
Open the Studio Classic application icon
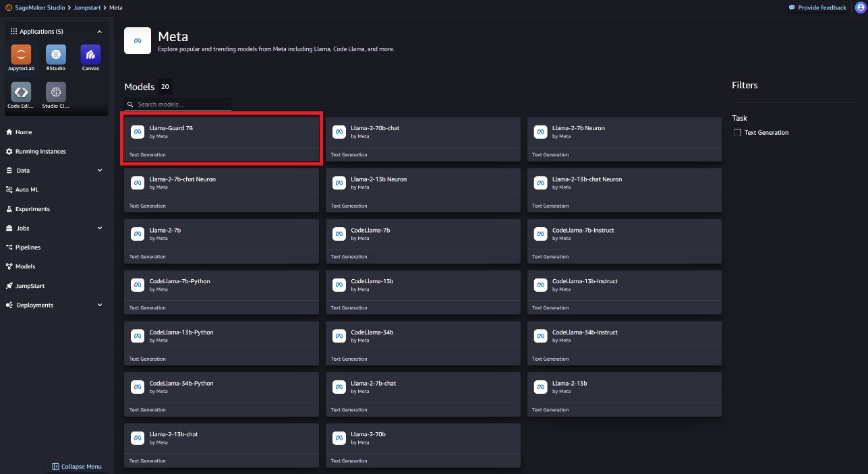(x=56, y=92)
